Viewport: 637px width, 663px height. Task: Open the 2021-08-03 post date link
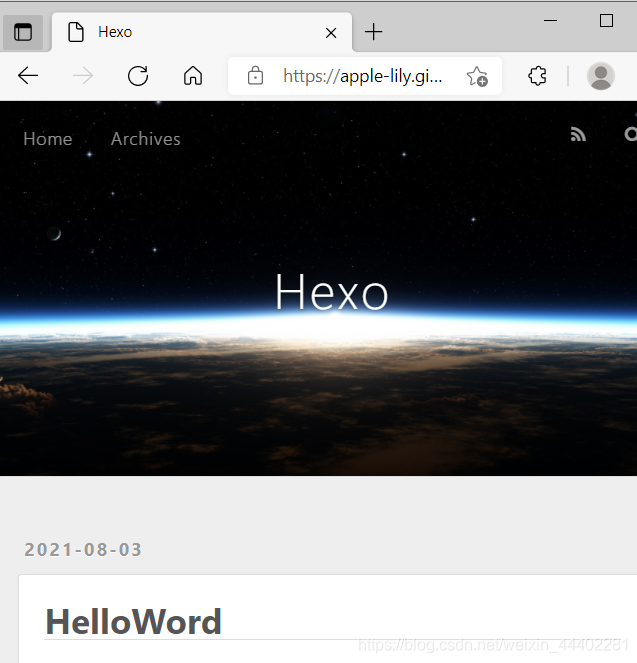(83, 550)
